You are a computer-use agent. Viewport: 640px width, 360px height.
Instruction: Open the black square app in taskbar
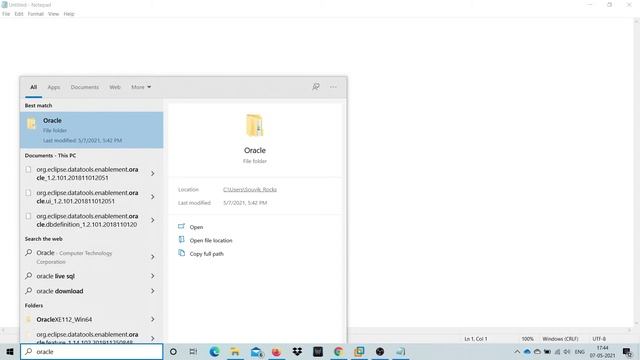[318, 351]
